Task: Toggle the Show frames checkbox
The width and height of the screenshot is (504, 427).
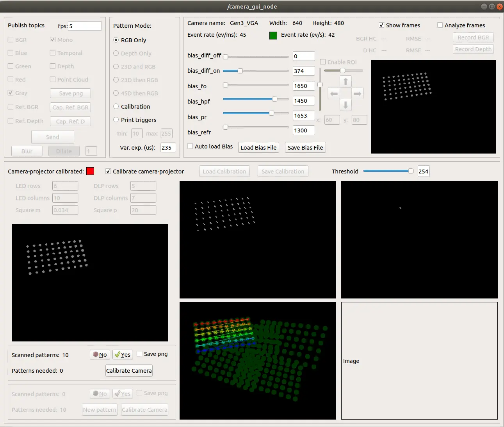Action: pyautogui.click(x=381, y=25)
